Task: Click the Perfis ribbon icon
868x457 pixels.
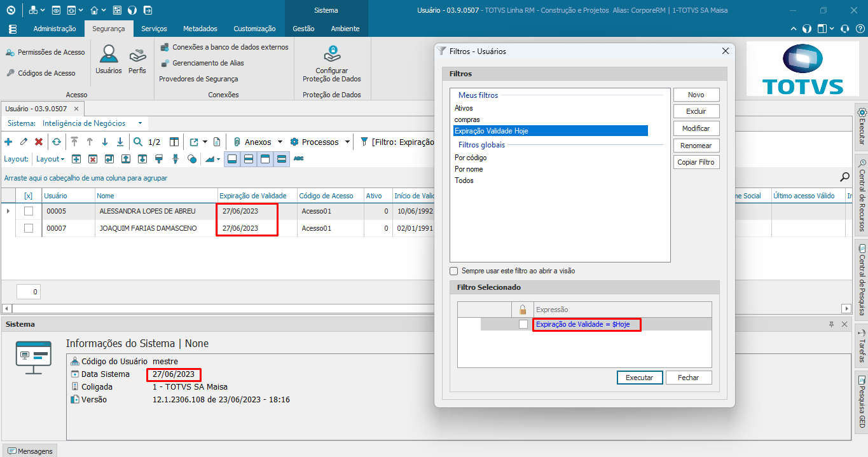Action: 137,60
